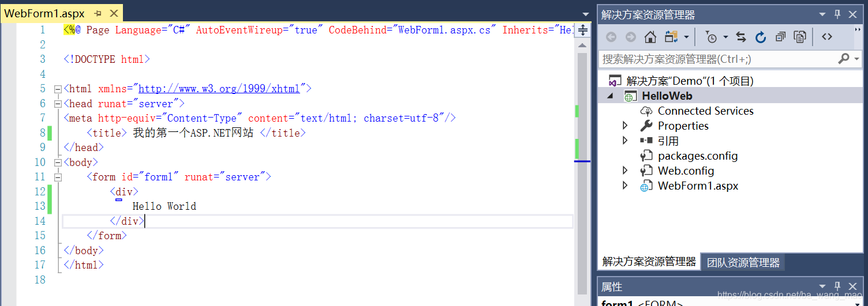Viewport: 868px width, 306px height.
Task: Close the Solution Explorer panel
Action: 853,14
